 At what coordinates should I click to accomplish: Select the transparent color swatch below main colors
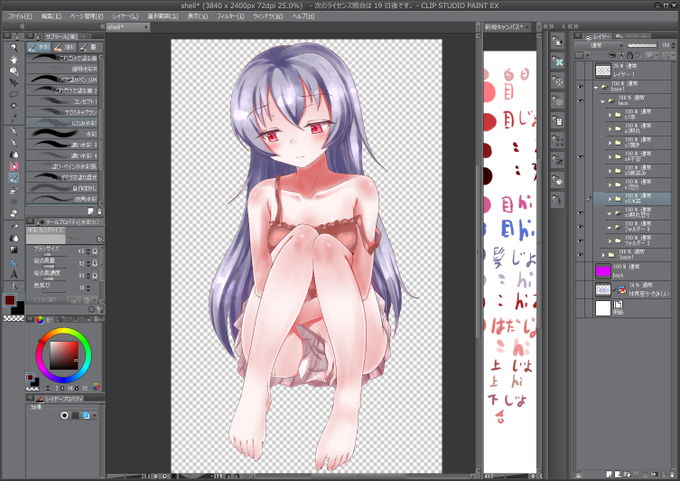tap(13, 318)
